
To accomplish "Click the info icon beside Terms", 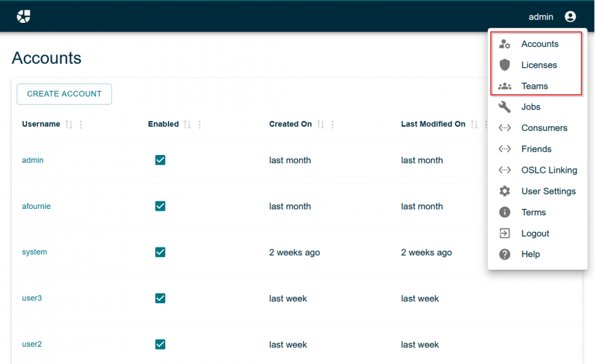I will 504,212.
